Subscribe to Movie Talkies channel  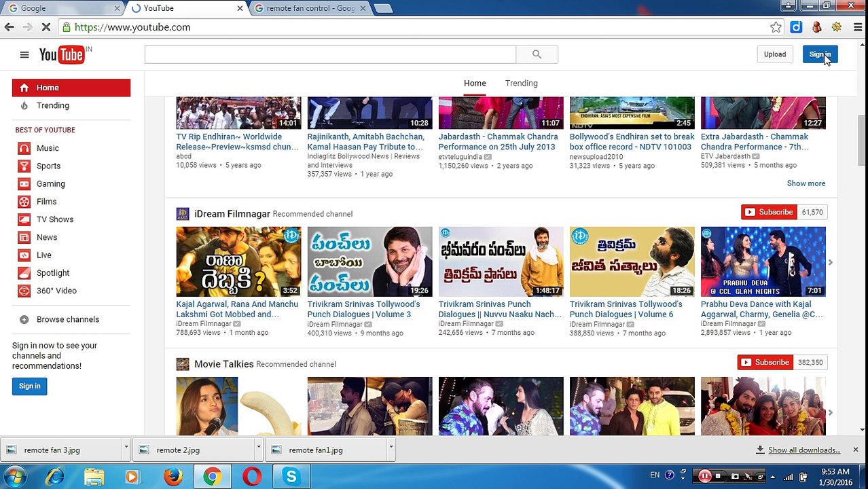point(765,362)
